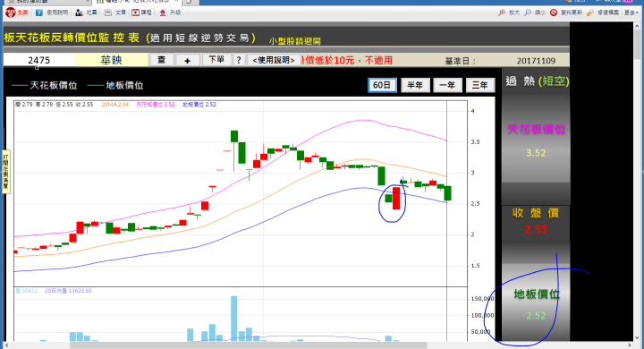Zoom in with the 放大 magnifier icon

(x=502, y=13)
